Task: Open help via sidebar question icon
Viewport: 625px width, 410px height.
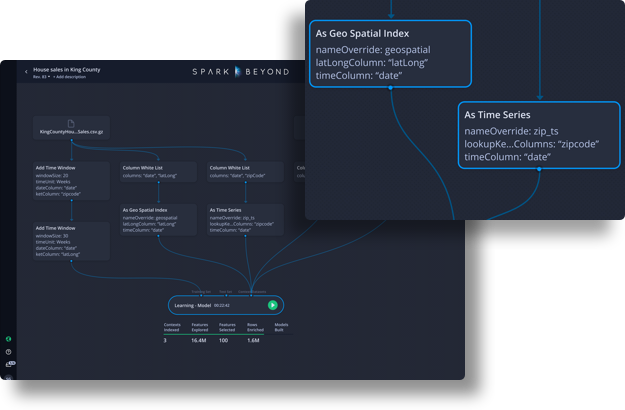Action: coord(8,352)
